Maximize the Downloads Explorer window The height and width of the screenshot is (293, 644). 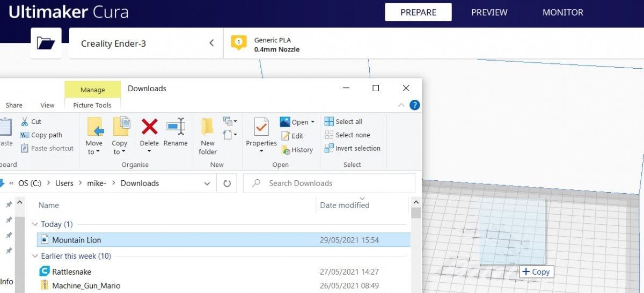pos(376,88)
